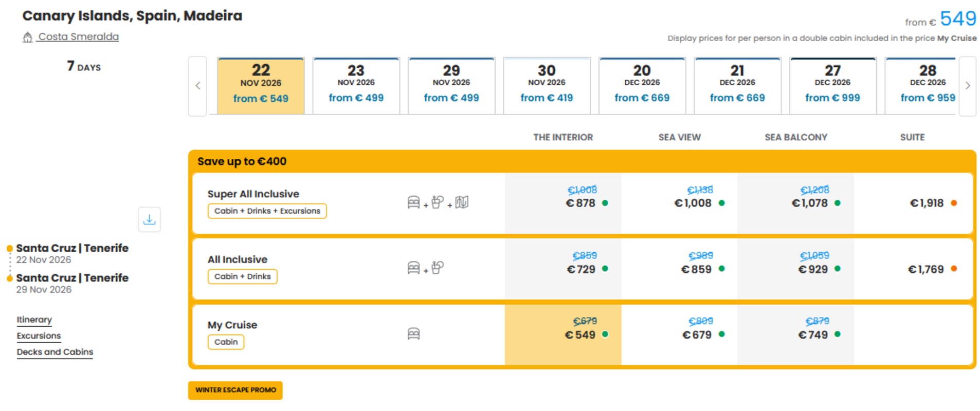This screenshot has height=411, width=980.
Task: Click the bed icon in Super All Inclusive row
Action: pos(413,202)
